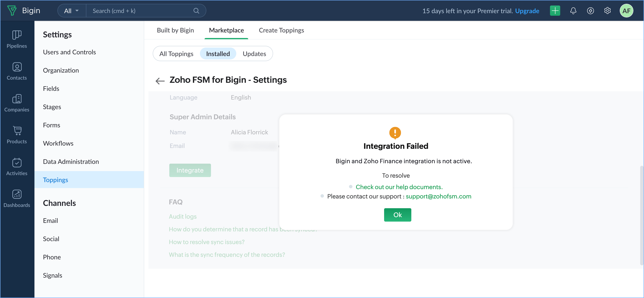
Task: Open Check out our help documents link
Action: point(399,187)
